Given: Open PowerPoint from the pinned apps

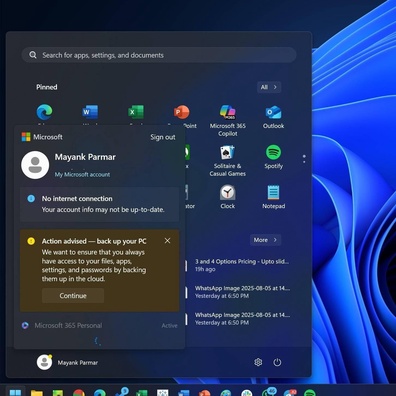Looking at the screenshot, I should (x=182, y=112).
